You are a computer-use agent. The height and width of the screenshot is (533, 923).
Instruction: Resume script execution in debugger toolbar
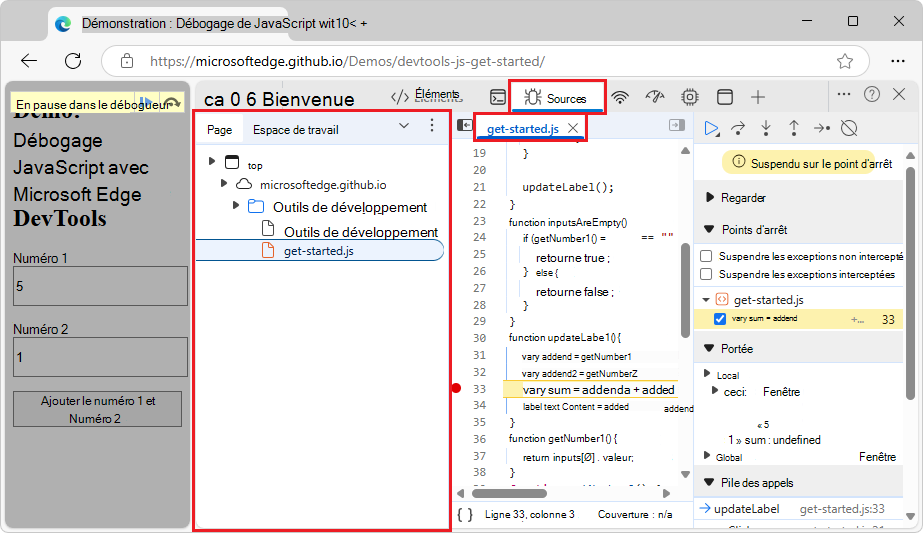712,128
